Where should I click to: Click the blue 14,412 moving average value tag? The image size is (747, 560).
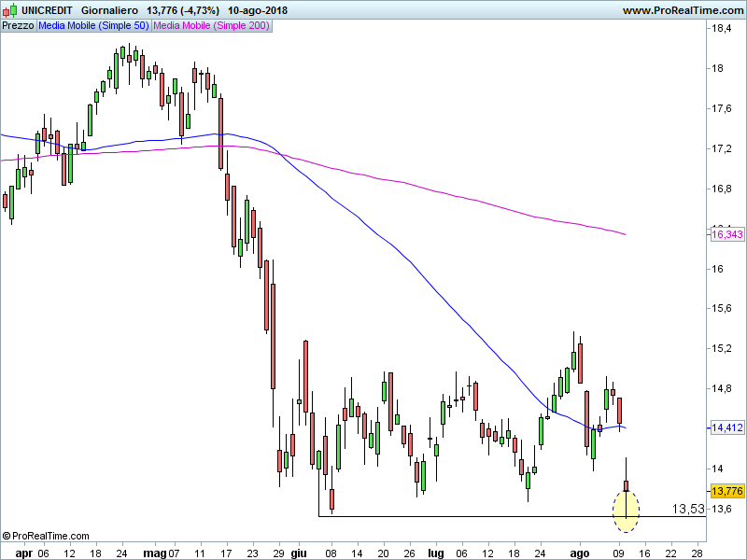(727, 427)
